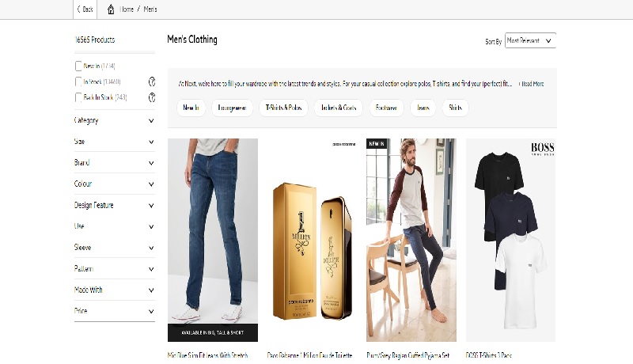Screen dimensions: 633x364
Task: Go back using the Back button
Action: (x=85, y=9)
